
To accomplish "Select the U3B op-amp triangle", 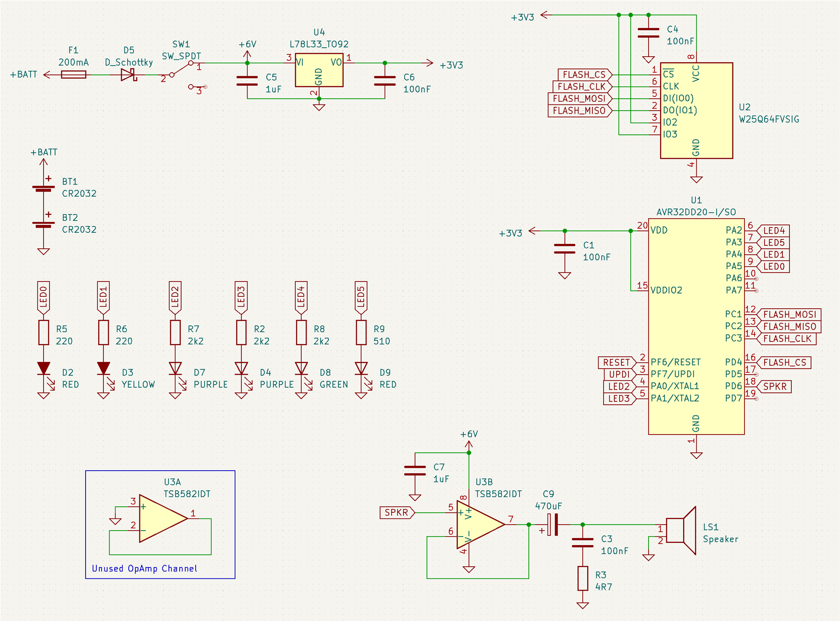I will click(x=481, y=525).
